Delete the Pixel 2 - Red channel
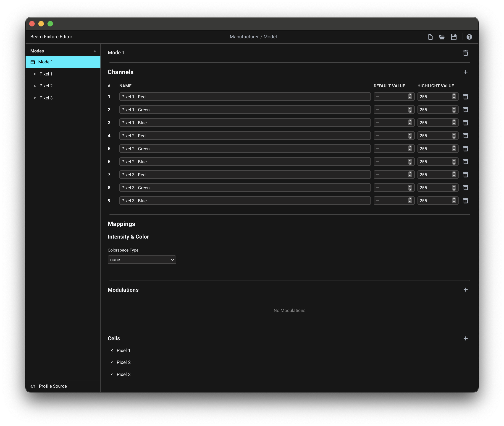 click(466, 135)
